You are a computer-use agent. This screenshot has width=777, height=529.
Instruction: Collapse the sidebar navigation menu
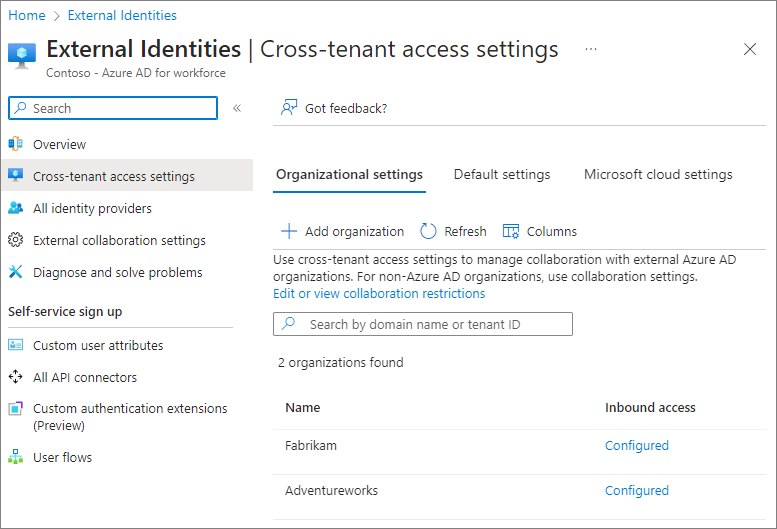pos(237,108)
